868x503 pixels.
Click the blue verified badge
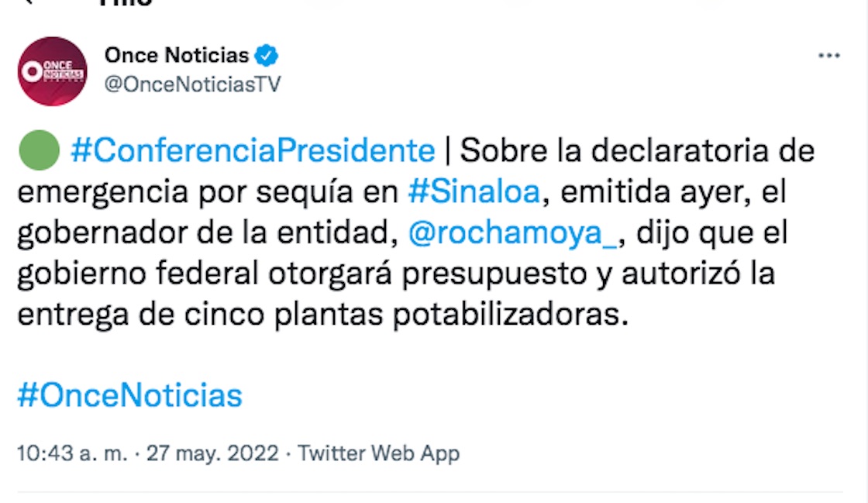tap(267, 56)
